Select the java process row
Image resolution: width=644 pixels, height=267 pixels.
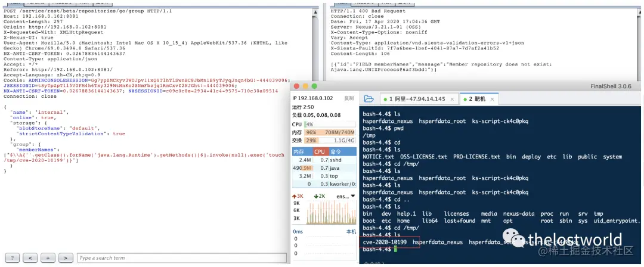(324, 168)
